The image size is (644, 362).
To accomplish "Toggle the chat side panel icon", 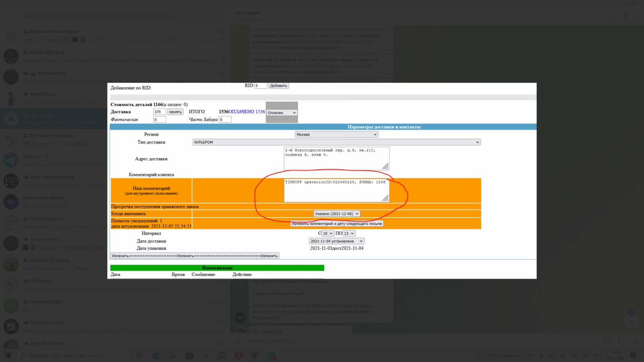I will 624,16.
